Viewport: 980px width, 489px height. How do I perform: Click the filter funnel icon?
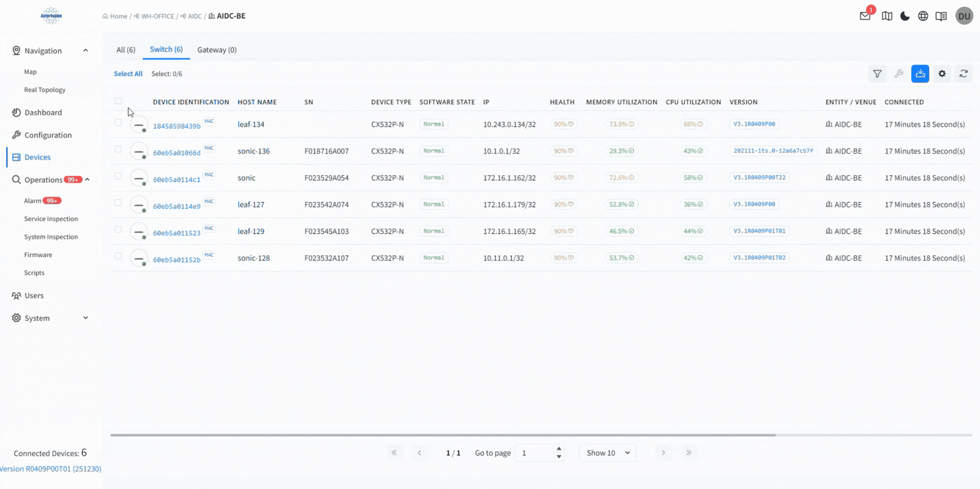tap(877, 74)
